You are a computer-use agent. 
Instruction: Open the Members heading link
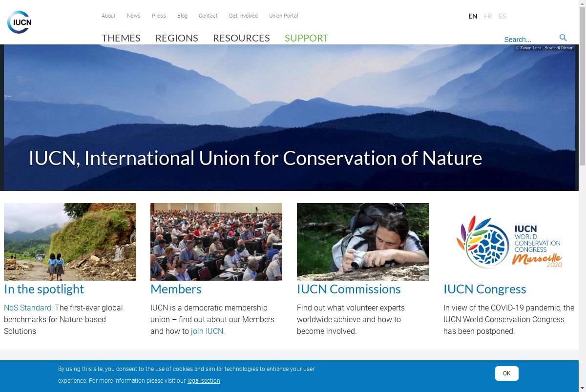pyautogui.click(x=176, y=289)
